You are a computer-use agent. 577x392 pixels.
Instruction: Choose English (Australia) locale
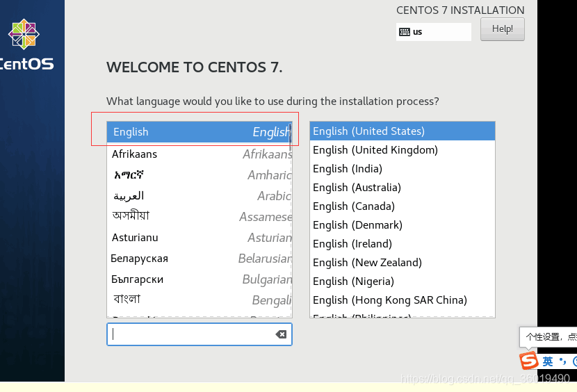(403, 188)
